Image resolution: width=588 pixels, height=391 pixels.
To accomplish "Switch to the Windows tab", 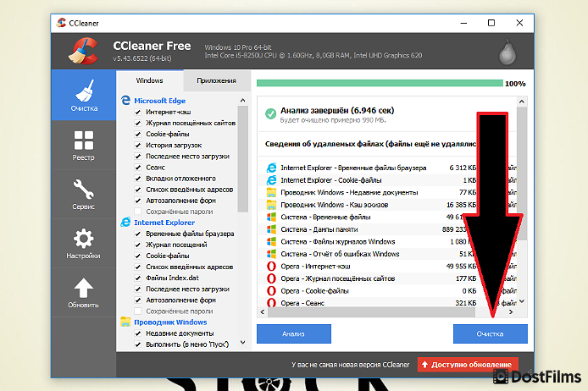I will point(150,80).
